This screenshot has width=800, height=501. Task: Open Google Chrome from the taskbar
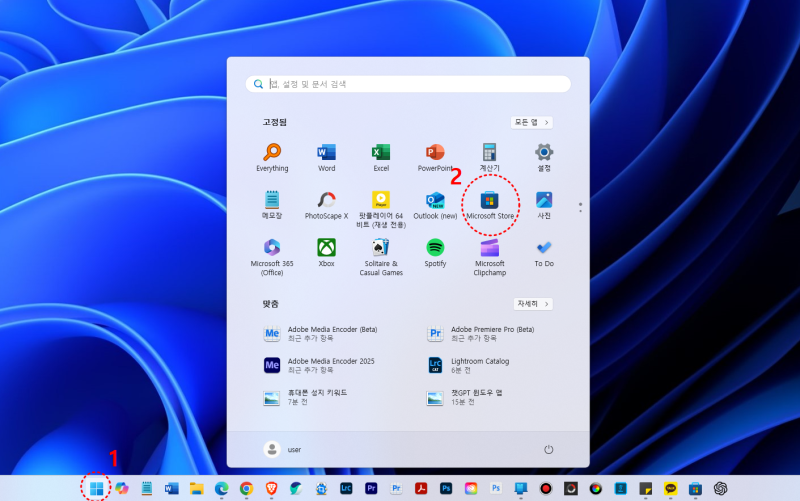(x=246, y=489)
